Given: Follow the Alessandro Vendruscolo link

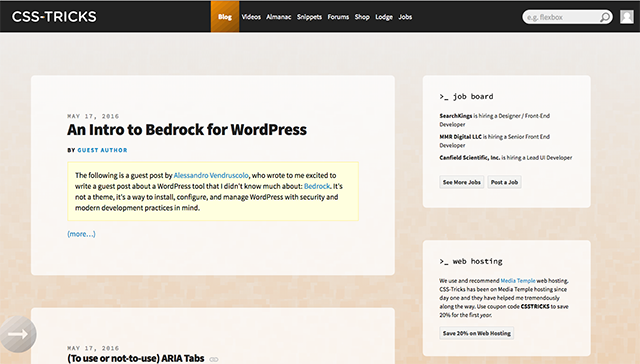Looking at the screenshot, I should tap(211, 175).
